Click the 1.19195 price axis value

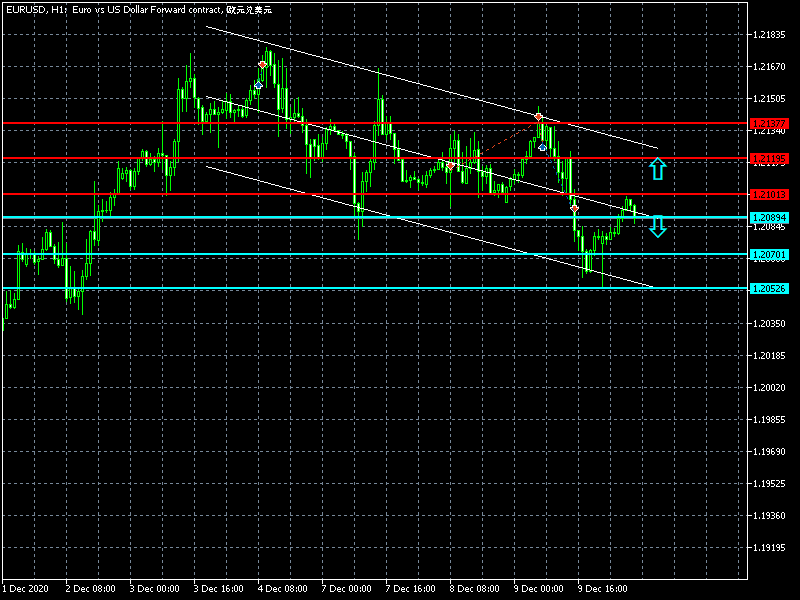click(769, 548)
